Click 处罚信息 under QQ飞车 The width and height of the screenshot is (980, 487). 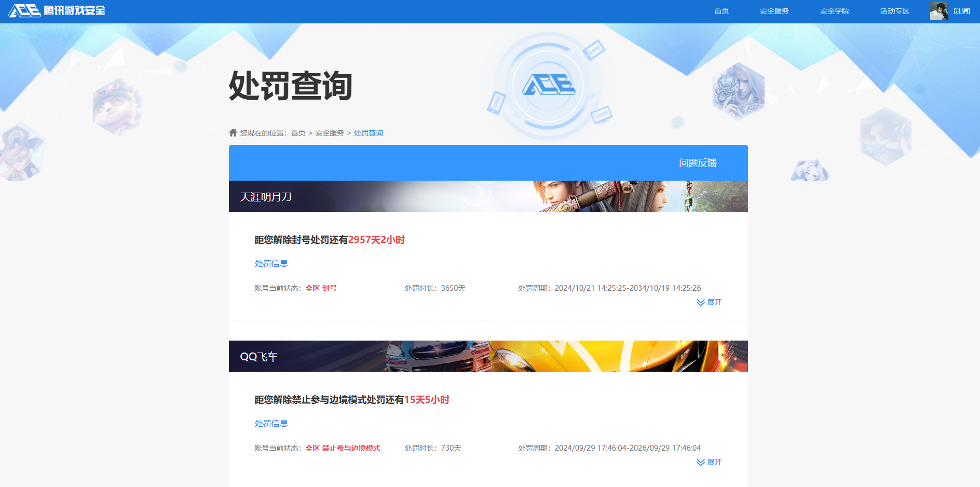[x=271, y=424]
